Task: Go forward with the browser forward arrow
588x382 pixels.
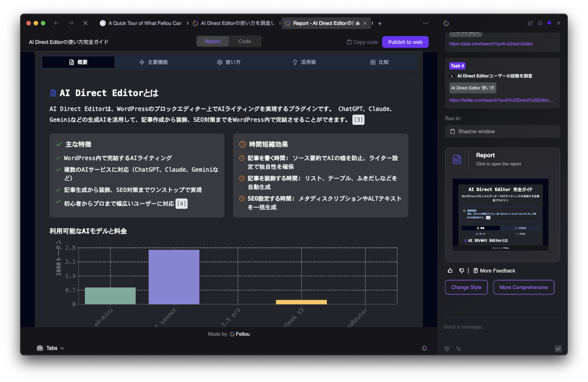Action: click(71, 23)
